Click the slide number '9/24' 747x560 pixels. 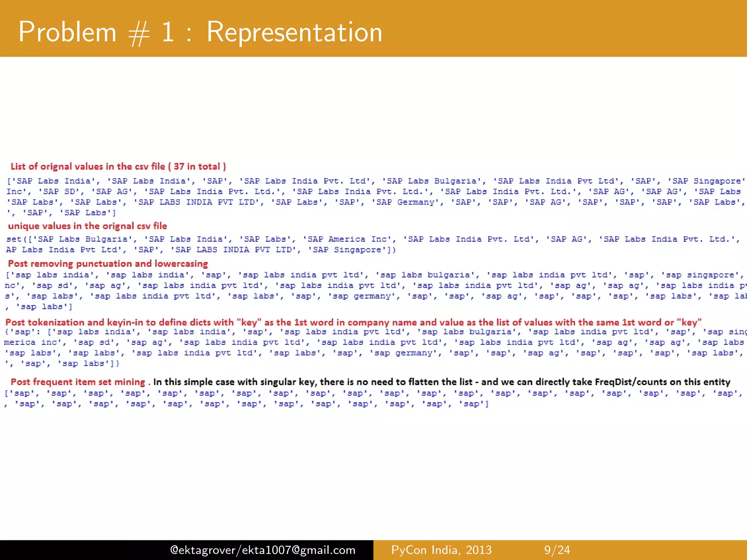[x=557, y=550]
